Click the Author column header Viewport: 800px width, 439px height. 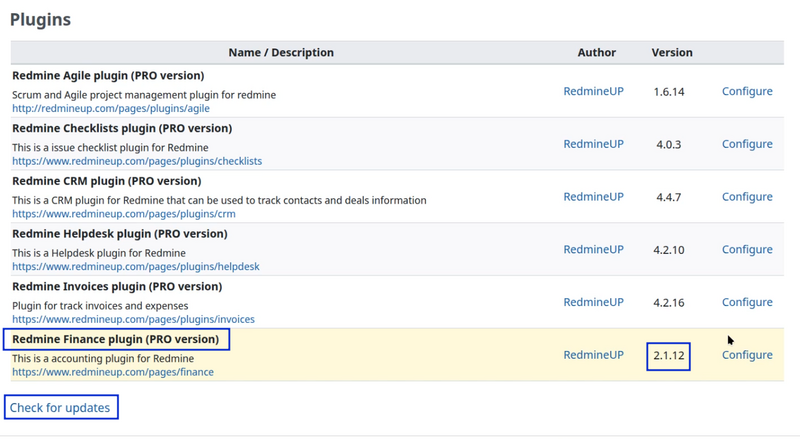[596, 53]
